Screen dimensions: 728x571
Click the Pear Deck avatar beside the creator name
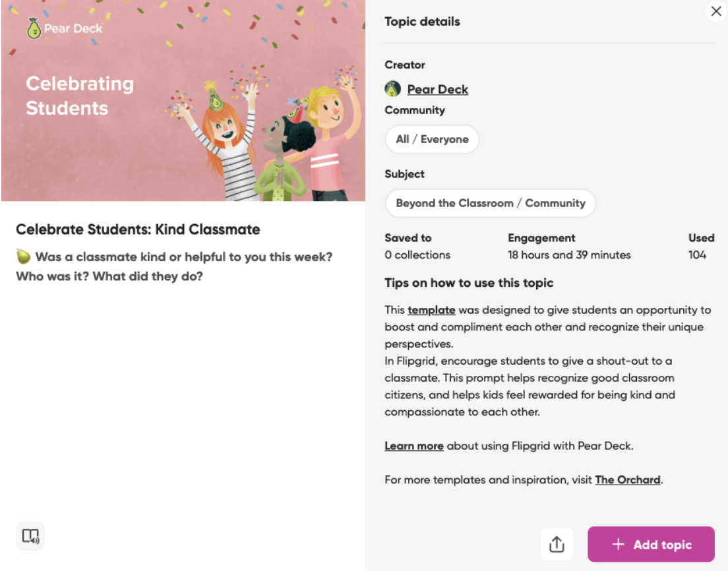(x=393, y=88)
